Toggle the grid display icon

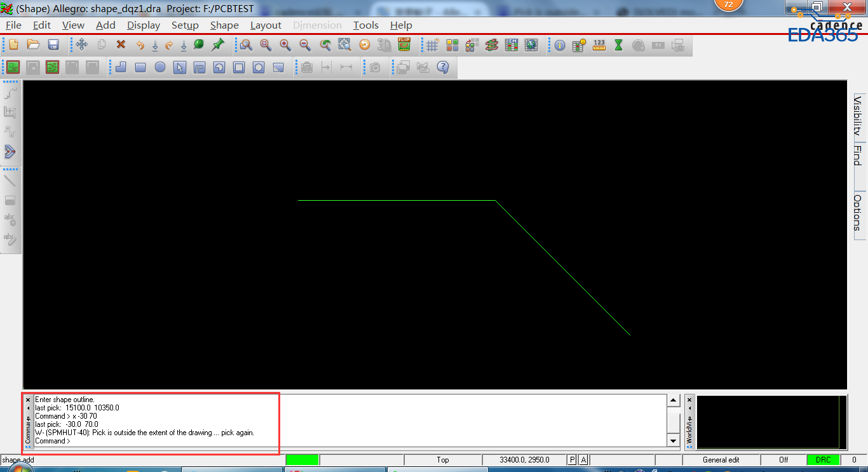[x=432, y=45]
